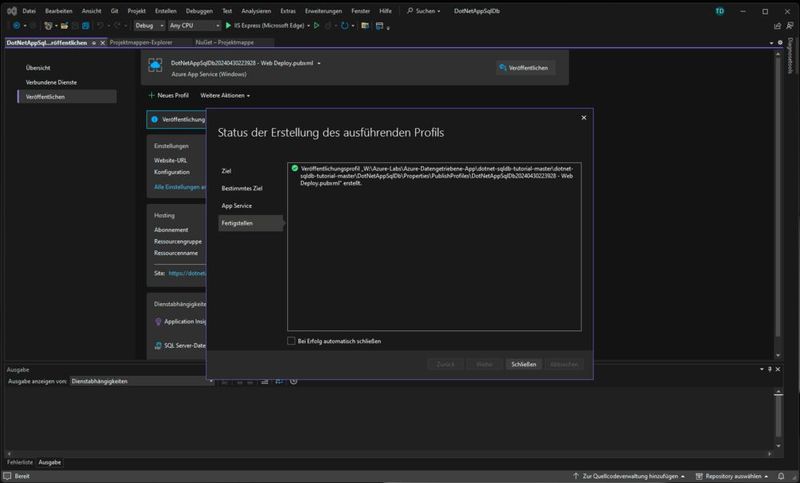Screen dimensions: 800x483
Task: Expand 'Zur Quellcodeverwaltung hinzufügen' in status bar
Action: click(629, 476)
